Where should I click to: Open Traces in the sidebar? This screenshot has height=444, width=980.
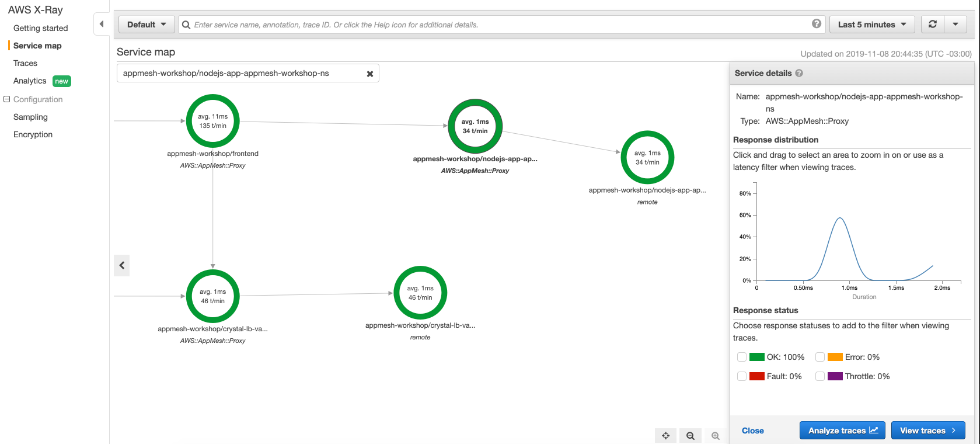[x=25, y=63]
